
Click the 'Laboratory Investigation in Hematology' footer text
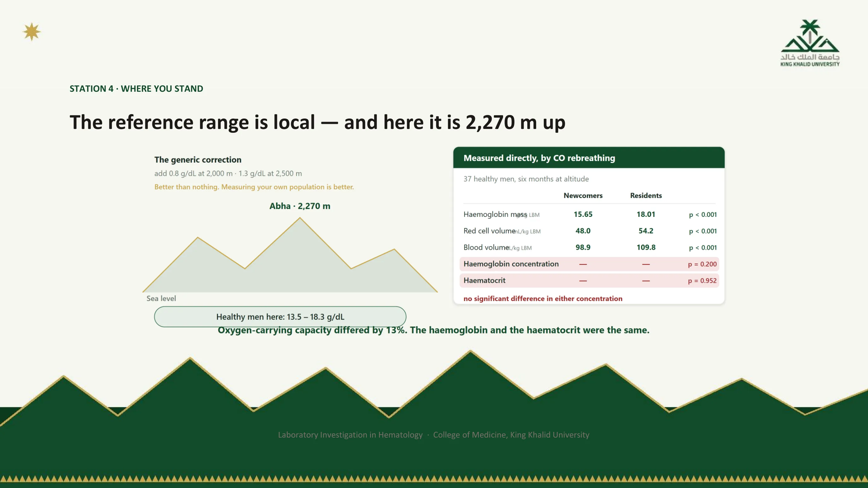pos(350,435)
